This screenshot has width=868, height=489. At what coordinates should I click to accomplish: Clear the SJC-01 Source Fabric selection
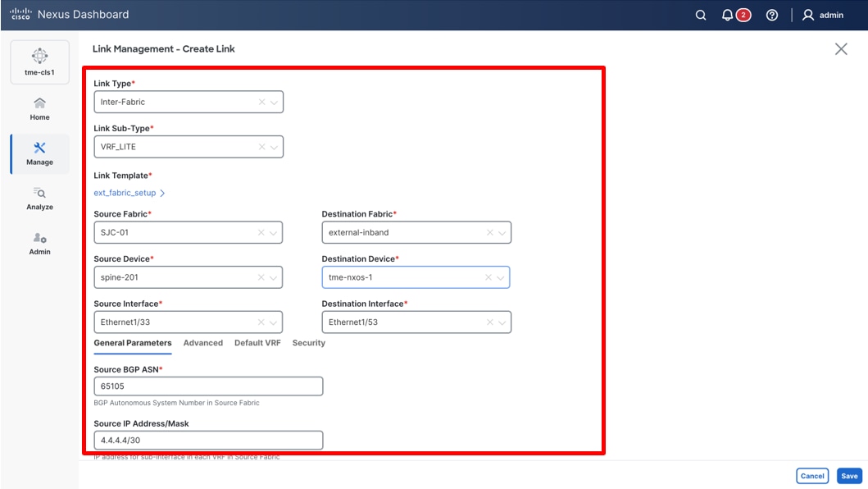[x=260, y=232]
